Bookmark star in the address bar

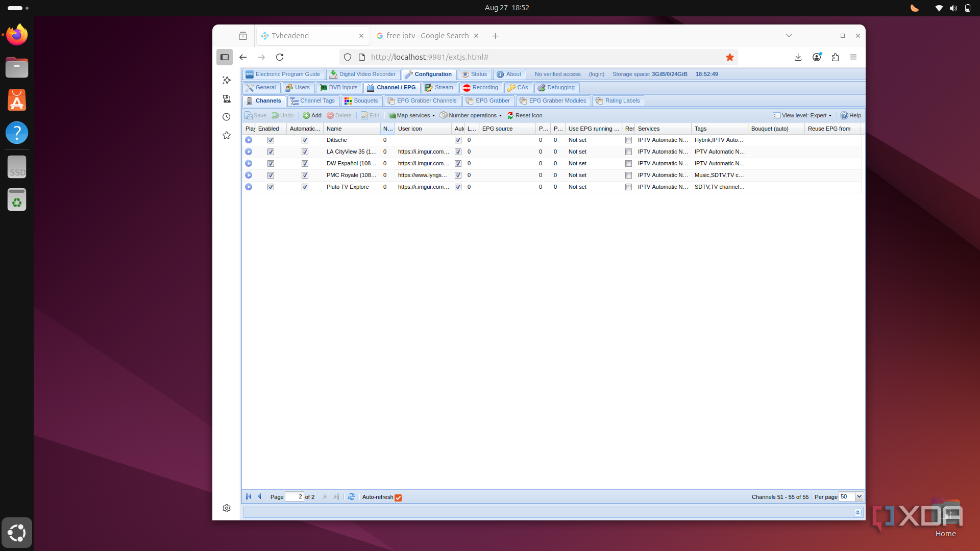pos(730,57)
